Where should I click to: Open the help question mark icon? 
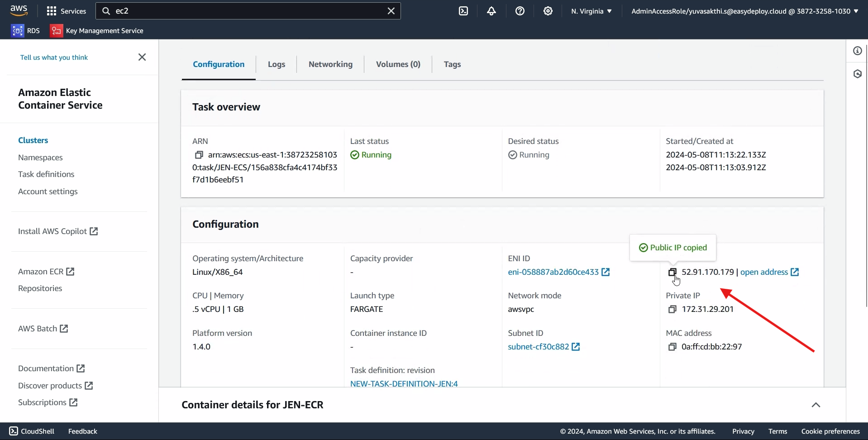tap(520, 11)
